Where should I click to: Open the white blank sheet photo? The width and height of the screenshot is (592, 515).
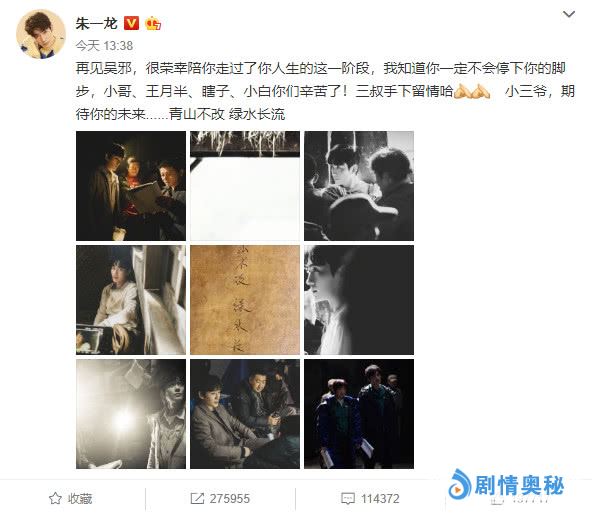point(245,186)
